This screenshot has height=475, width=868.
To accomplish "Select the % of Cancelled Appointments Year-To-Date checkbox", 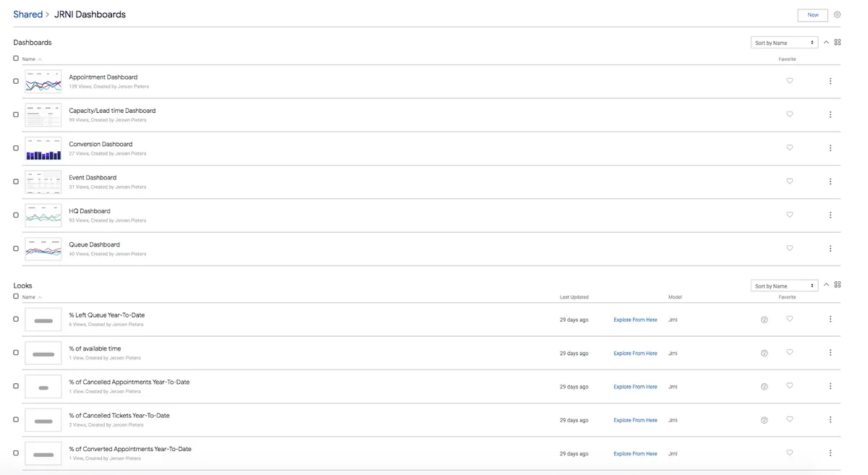I will [16, 386].
